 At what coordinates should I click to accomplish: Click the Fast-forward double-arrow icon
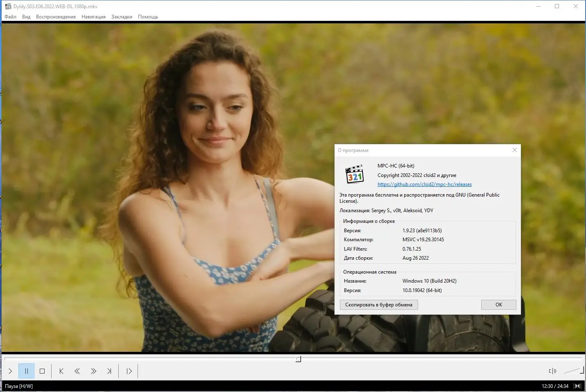click(x=93, y=371)
